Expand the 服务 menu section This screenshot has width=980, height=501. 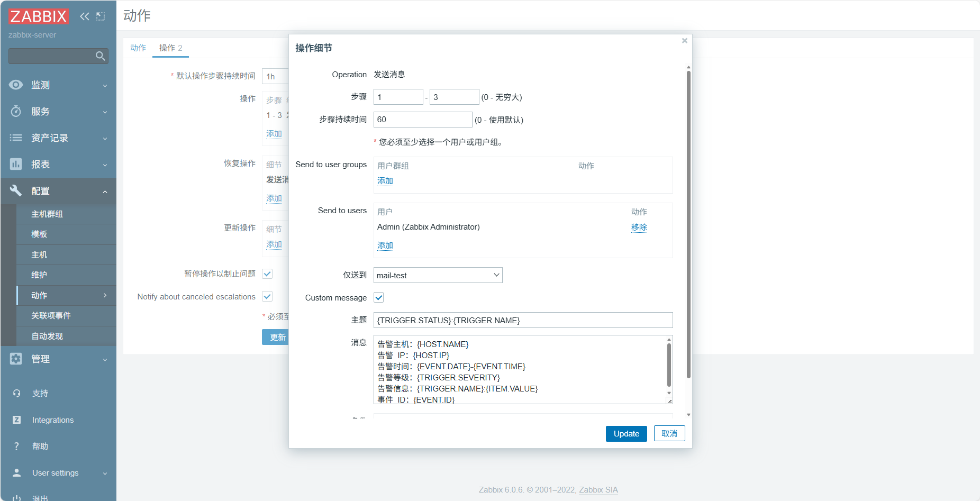point(105,112)
